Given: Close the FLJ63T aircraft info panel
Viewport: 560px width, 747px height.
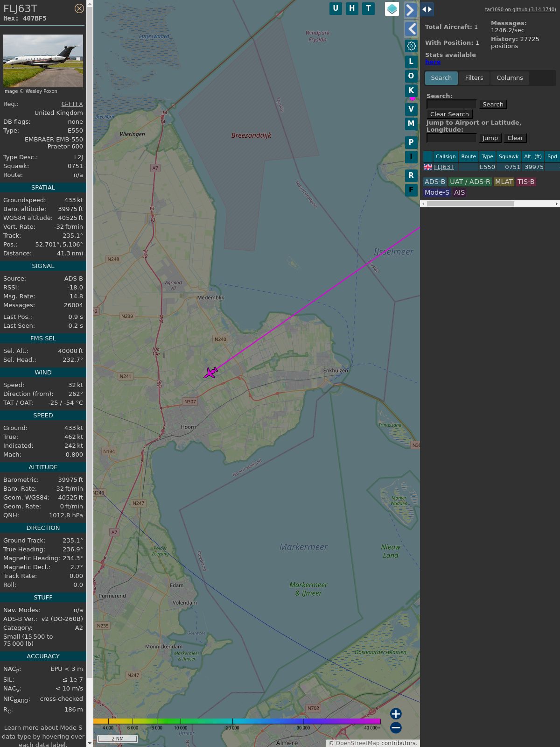Looking at the screenshot, I should pos(79,8).
